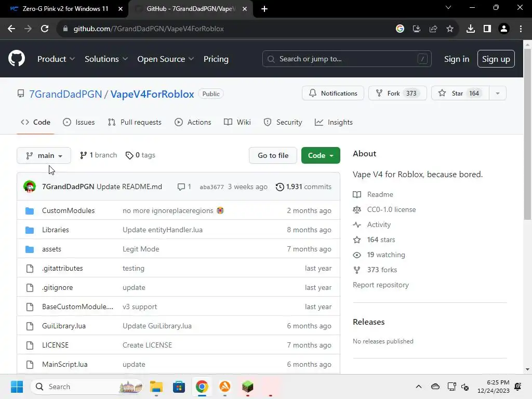Open the Libraries folder

coord(55,230)
